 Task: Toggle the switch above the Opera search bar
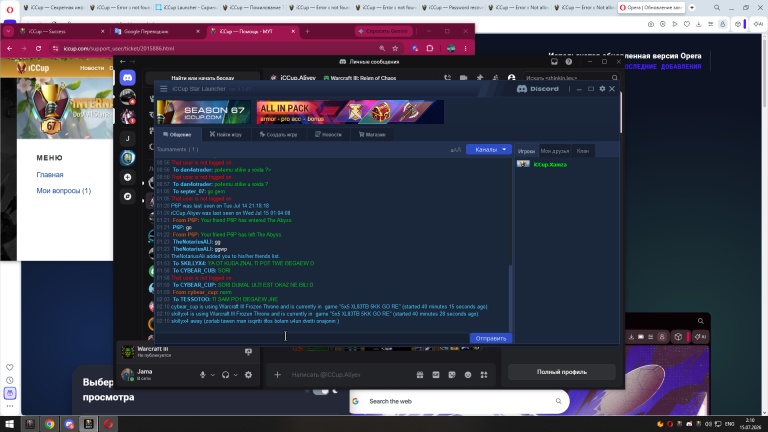click(321, 391)
